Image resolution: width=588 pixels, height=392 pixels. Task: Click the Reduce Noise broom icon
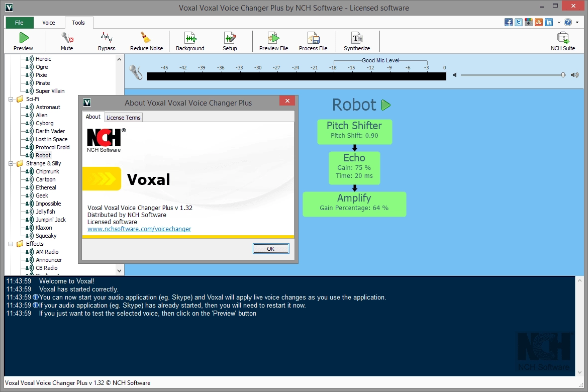click(x=146, y=38)
